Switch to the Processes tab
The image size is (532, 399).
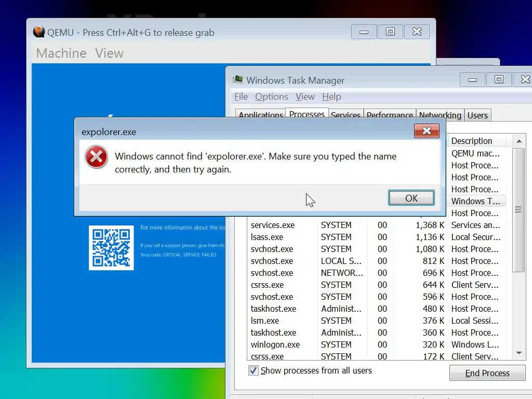coord(307,114)
